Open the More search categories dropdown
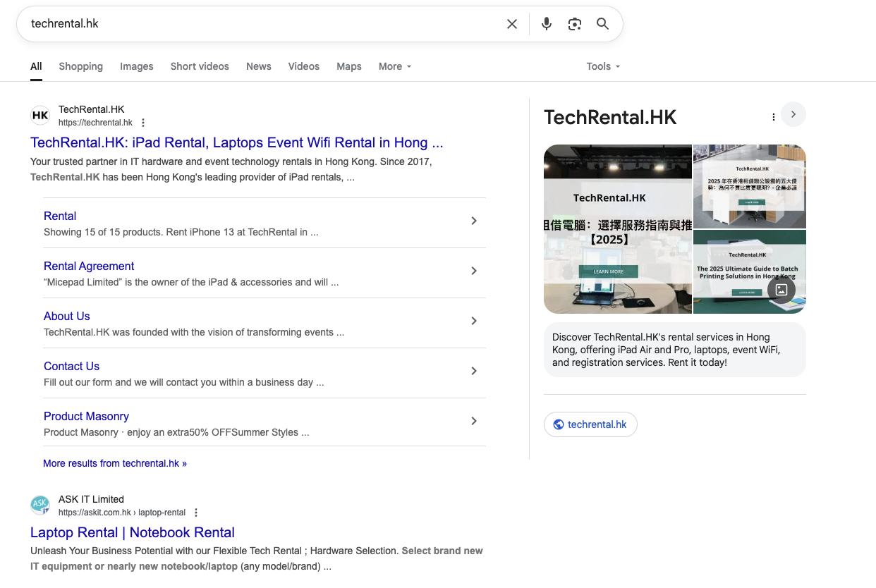 pos(395,66)
